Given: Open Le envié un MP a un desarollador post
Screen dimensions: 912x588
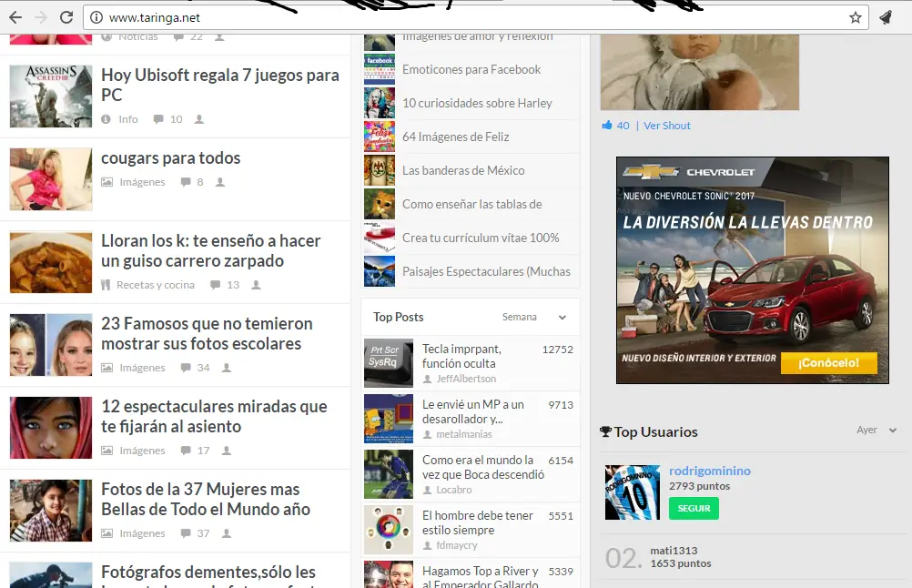Looking at the screenshot, I should [x=473, y=411].
